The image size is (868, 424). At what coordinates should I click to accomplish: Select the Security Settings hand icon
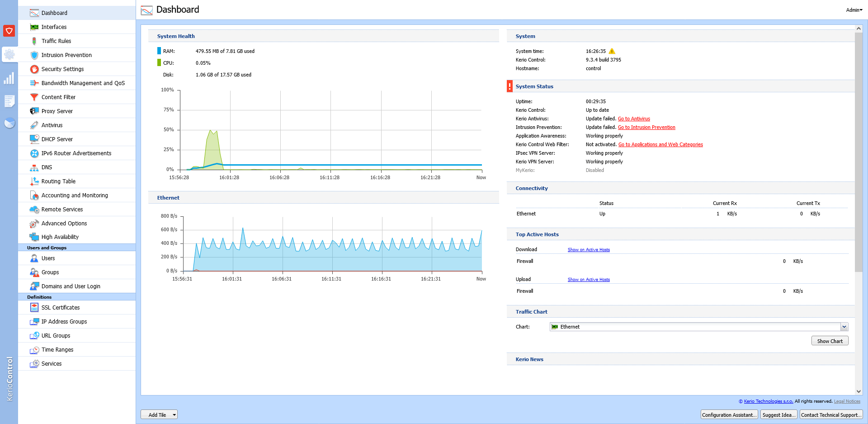pyautogui.click(x=34, y=69)
